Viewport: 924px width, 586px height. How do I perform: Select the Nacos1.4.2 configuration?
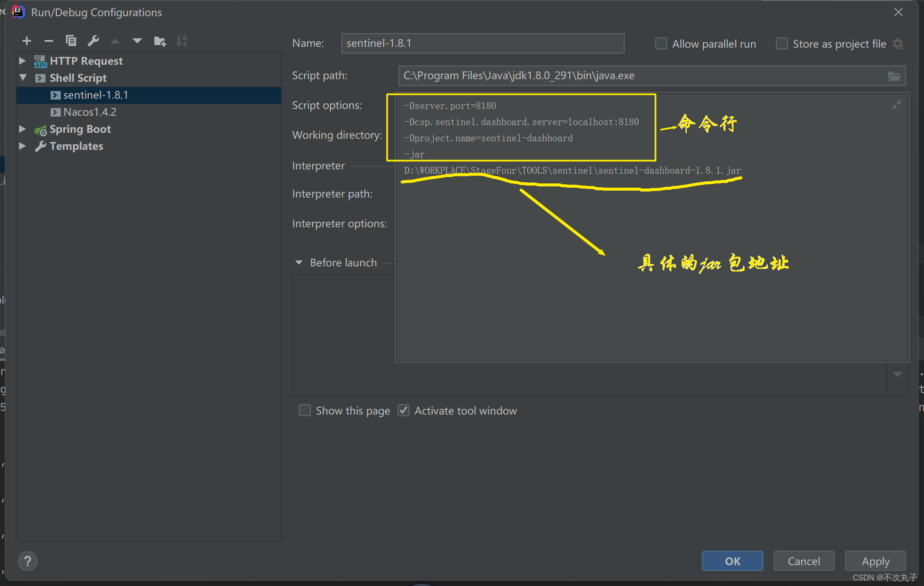pos(89,112)
